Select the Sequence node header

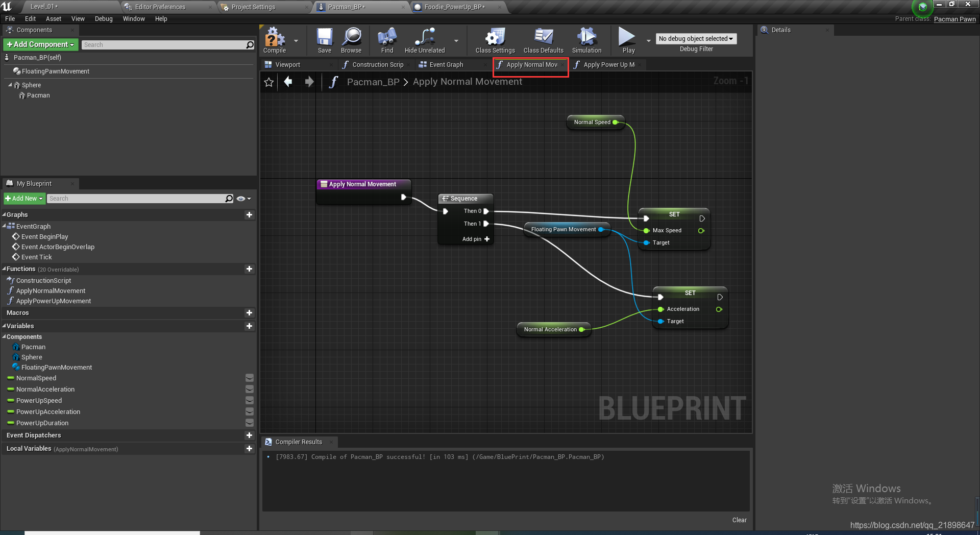[x=465, y=199]
